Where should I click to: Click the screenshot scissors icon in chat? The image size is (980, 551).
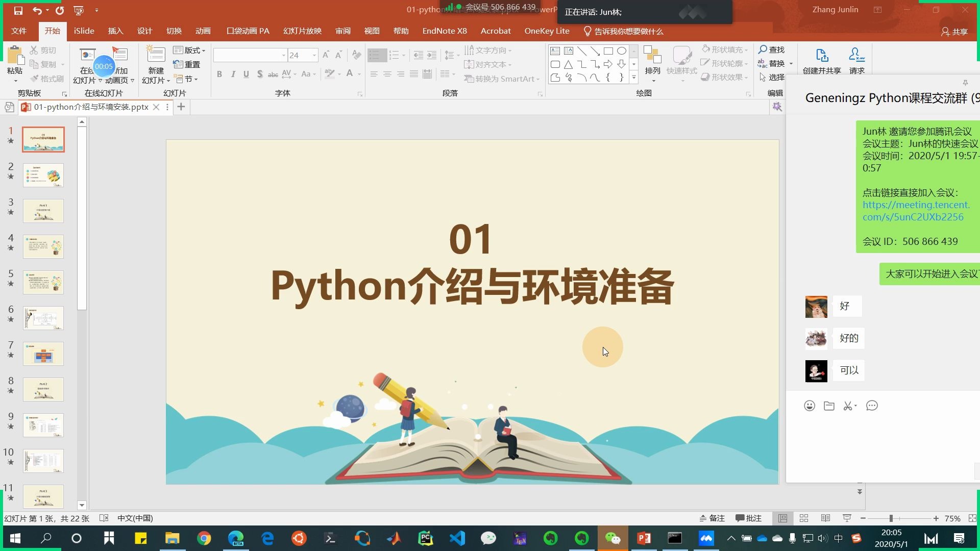[848, 406]
